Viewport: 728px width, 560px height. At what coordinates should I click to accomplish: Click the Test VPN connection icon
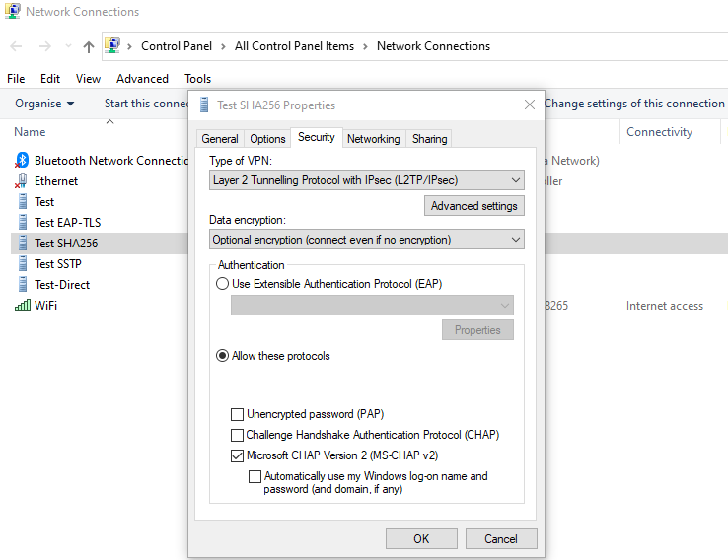(23, 201)
